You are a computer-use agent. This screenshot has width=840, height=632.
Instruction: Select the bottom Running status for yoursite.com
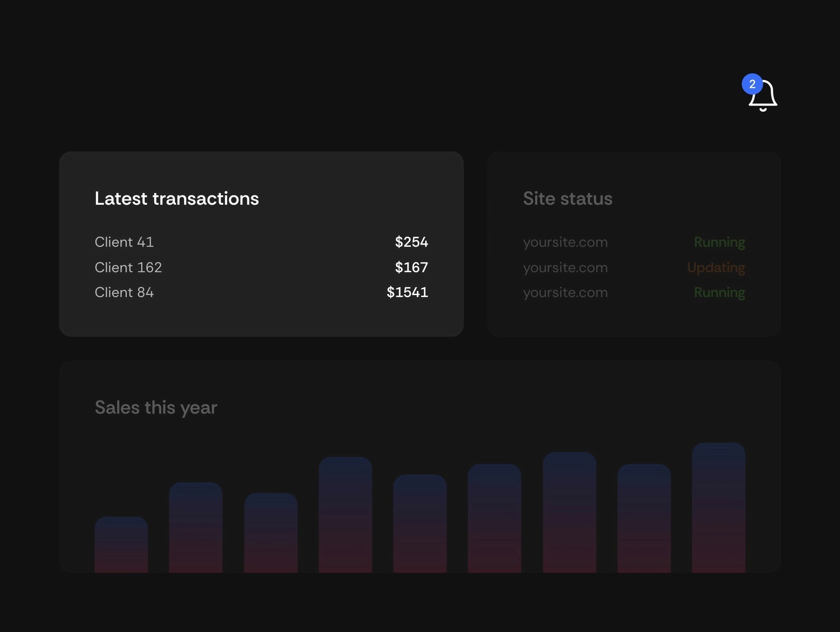719,292
